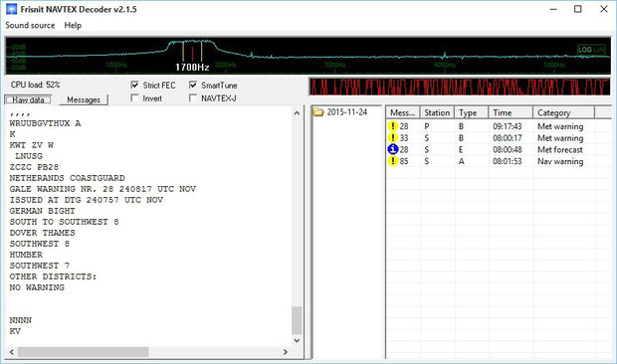The width and height of the screenshot is (617, 364).
Task: Maximize the NAVTEX Decoder window
Action: [577, 9]
